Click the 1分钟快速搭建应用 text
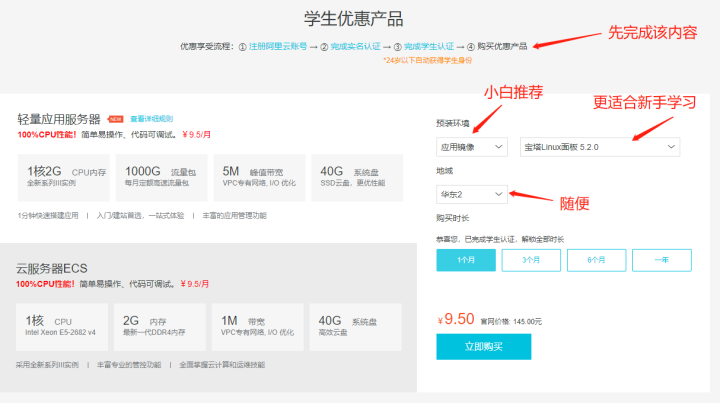The height and width of the screenshot is (403, 720). pyautogui.click(x=48, y=215)
